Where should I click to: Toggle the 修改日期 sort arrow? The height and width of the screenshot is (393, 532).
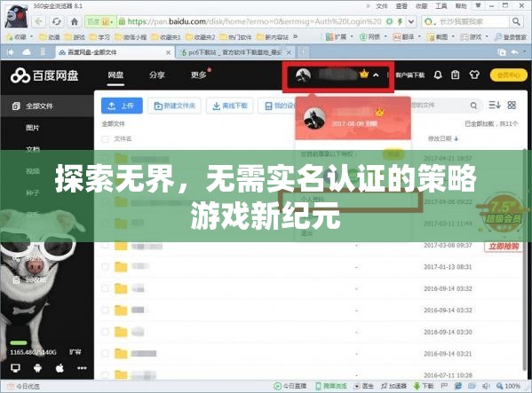click(456, 139)
